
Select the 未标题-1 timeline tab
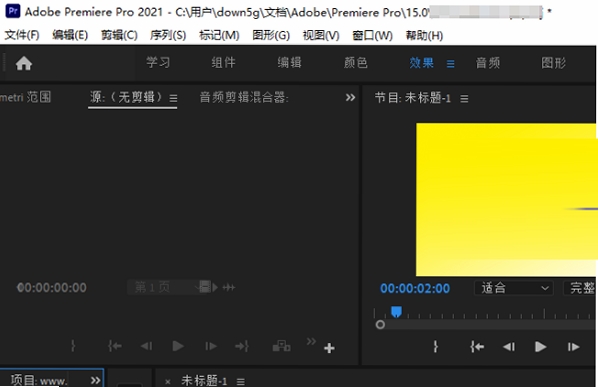204,381
